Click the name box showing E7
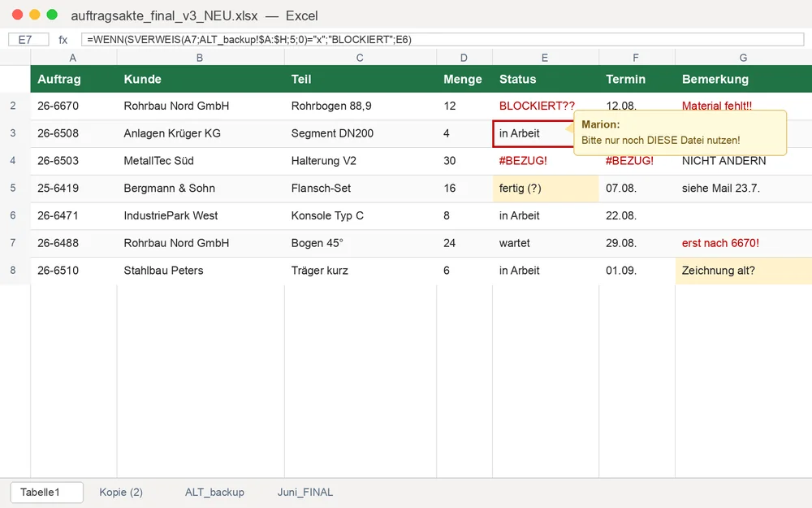This screenshot has height=508, width=812. [x=28, y=39]
